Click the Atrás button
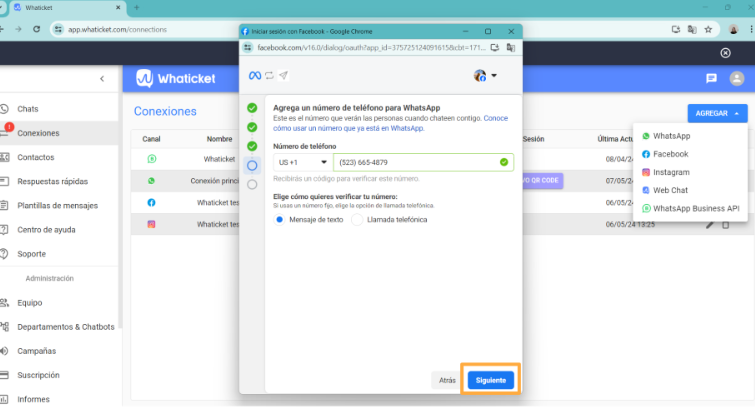Image resolution: width=755 pixels, height=410 pixels. 447,380
